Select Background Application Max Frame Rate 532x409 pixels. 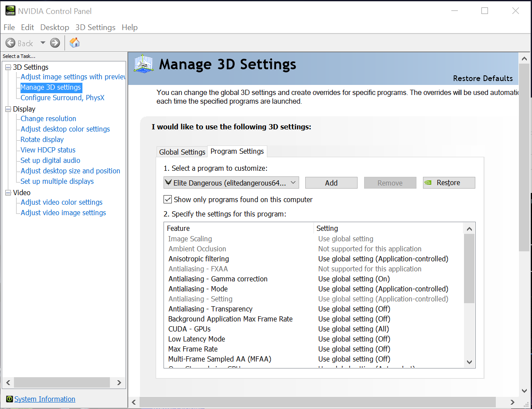231,319
